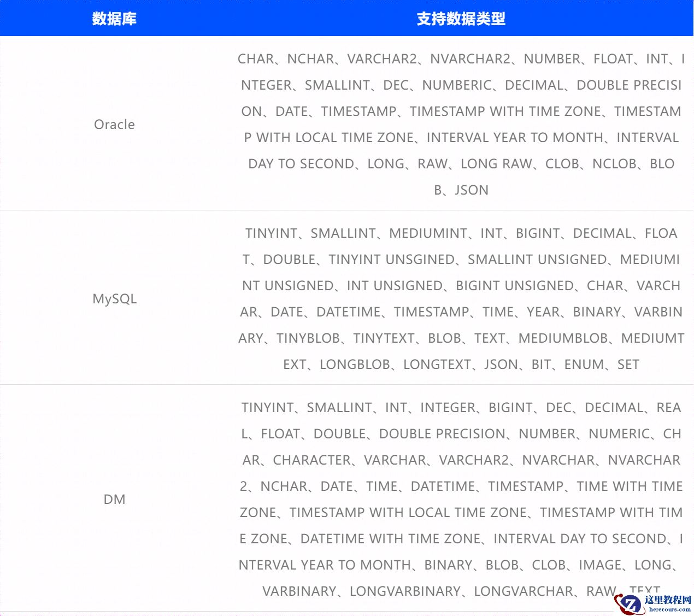
Task: Click the DM supported data types cell
Action: point(461,499)
